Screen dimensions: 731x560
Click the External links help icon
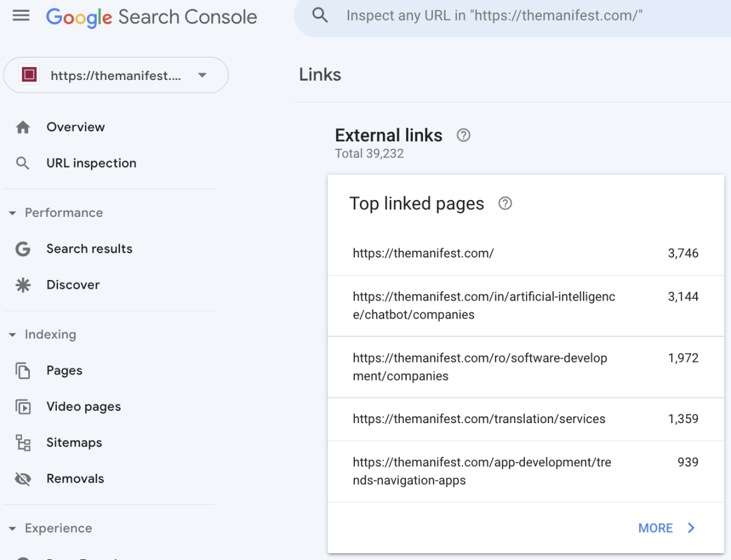coord(463,135)
